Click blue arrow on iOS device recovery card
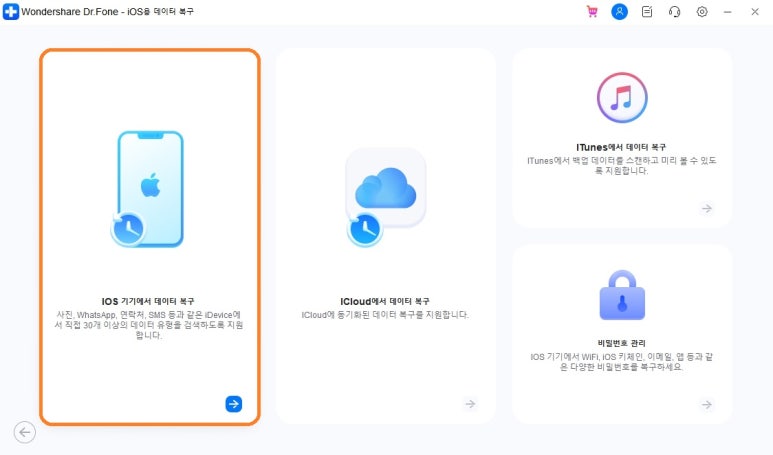Image resolution: width=773 pixels, height=455 pixels. coord(234,404)
